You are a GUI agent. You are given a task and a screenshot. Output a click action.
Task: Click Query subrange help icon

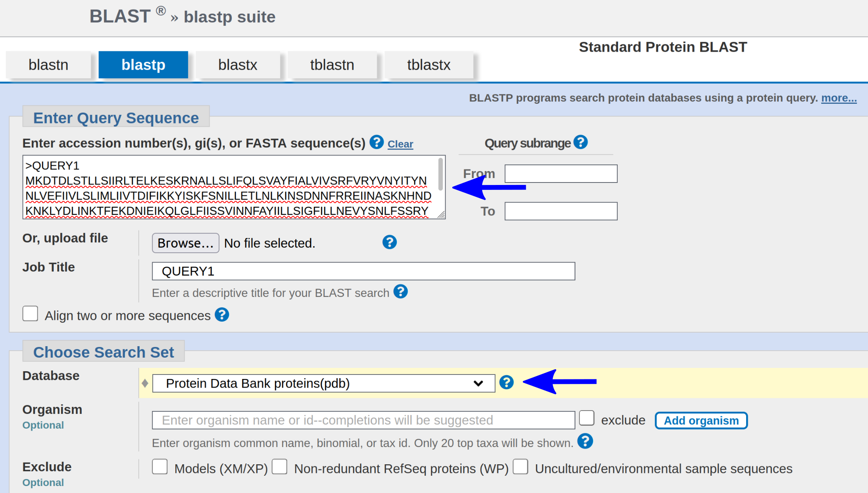pos(580,142)
